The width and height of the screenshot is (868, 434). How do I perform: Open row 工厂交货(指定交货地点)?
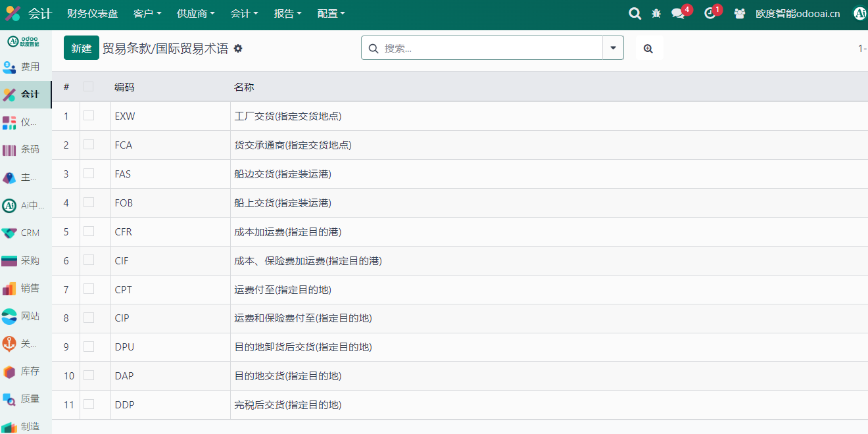288,116
